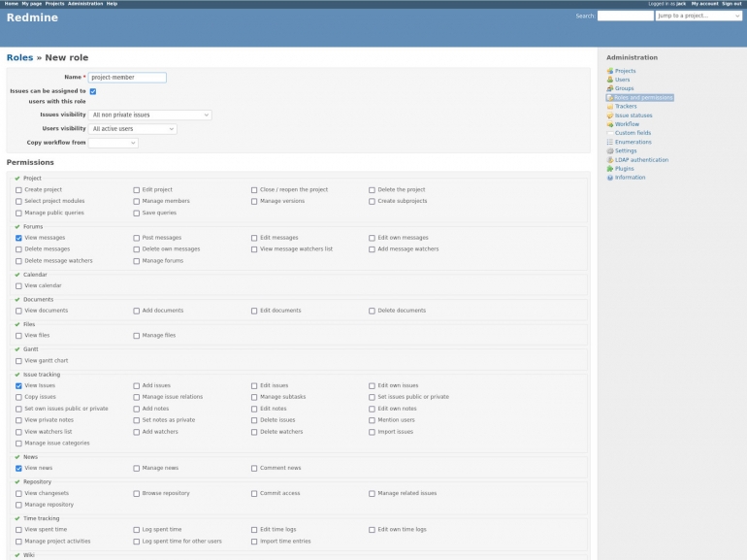The image size is (747, 560).
Task: Click the Search input field
Action: (626, 16)
